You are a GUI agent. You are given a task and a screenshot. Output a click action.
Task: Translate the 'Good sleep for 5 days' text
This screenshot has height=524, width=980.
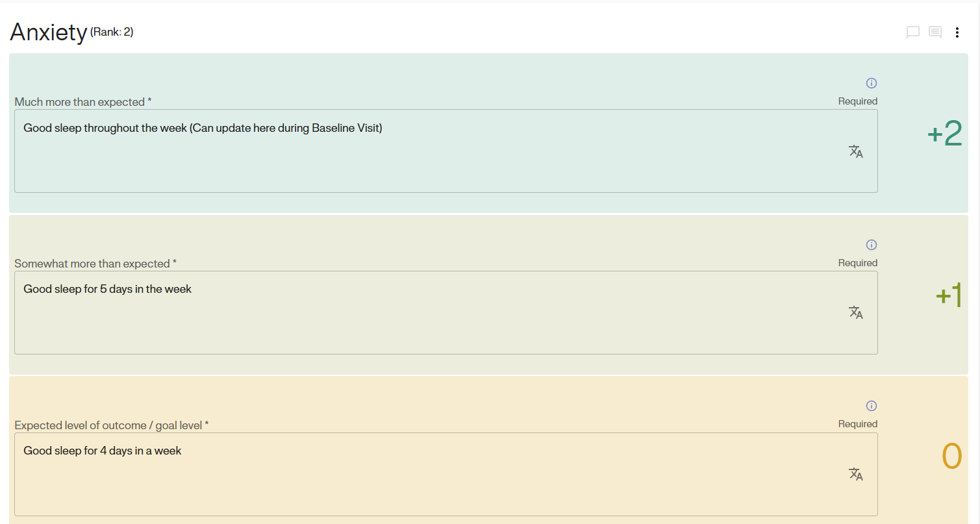tap(855, 312)
